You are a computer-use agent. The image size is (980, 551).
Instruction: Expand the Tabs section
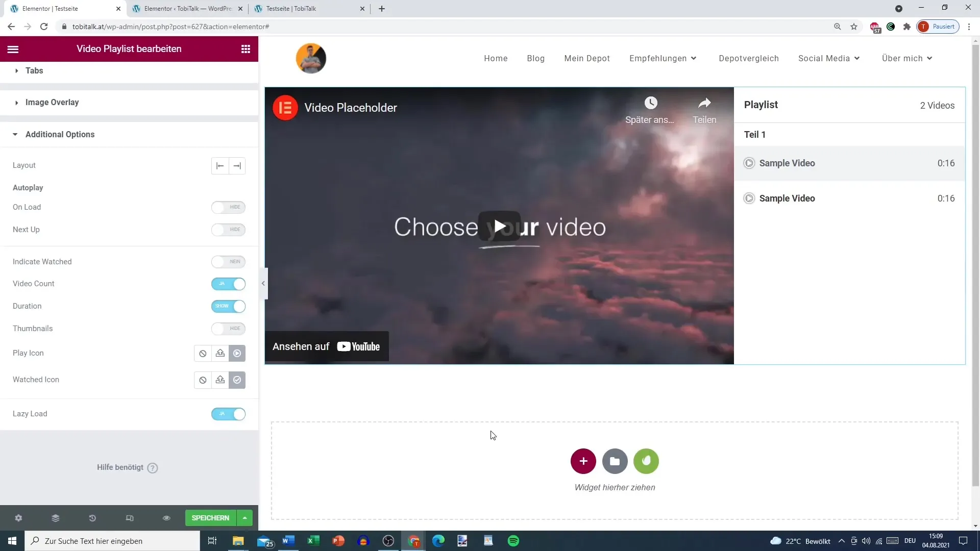pyautogui.click(x=129, y=71)
